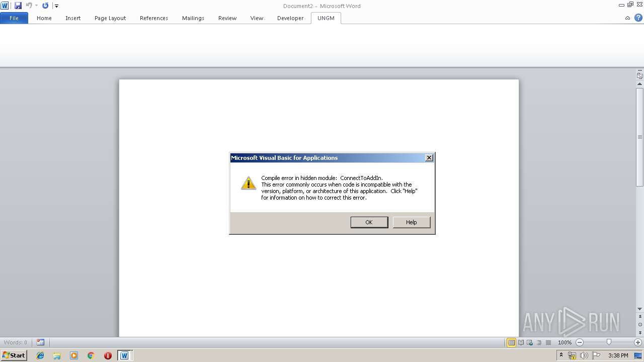This screenshot has width=644, height=362.
Task: Click the scroll down arrow of the document
Action: tap(640, 309)
